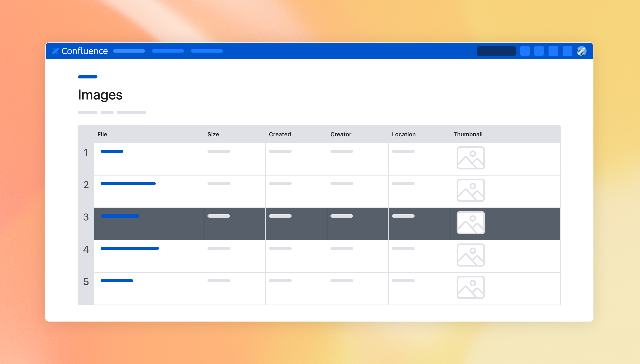Viewport: 640px width, 364px height.
Task: Click the breadcrumb link above Images title
Action: [88, 77]
